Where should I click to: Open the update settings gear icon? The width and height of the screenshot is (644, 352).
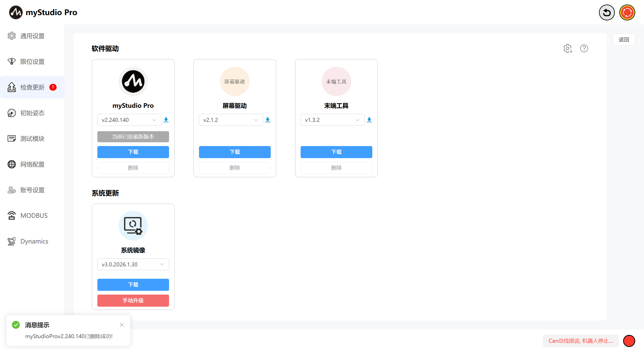[568, 48]
